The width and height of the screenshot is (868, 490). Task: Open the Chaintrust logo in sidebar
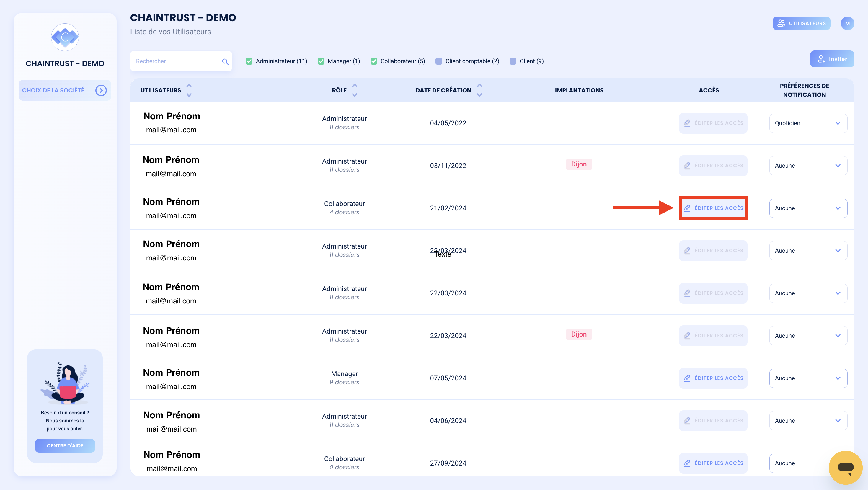tap(65, 37)
